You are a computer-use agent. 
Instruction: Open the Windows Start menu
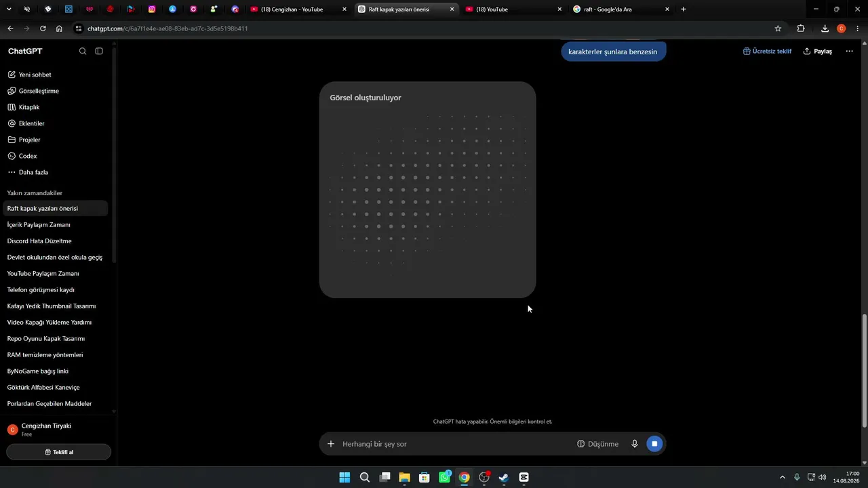point(344,477)
